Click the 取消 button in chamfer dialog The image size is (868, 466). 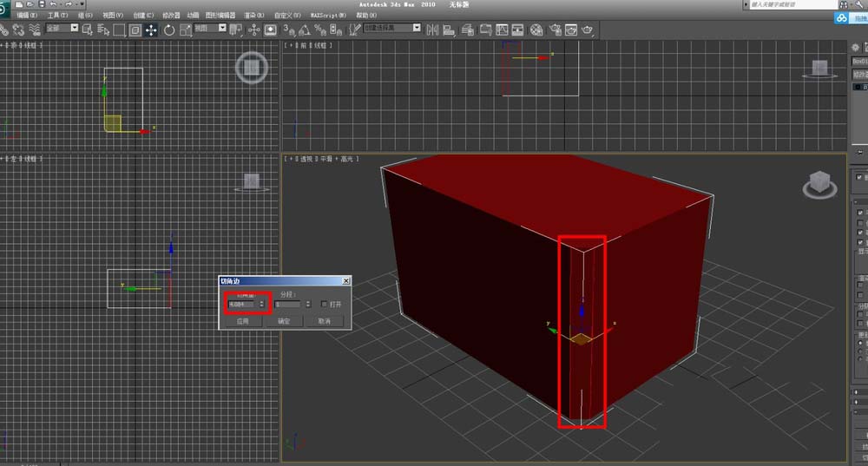324,321
